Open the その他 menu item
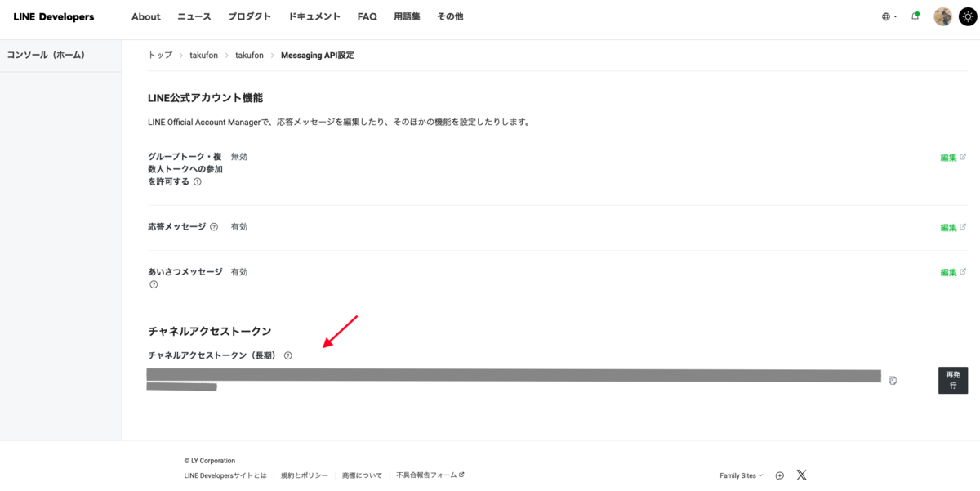 (450, 16)
